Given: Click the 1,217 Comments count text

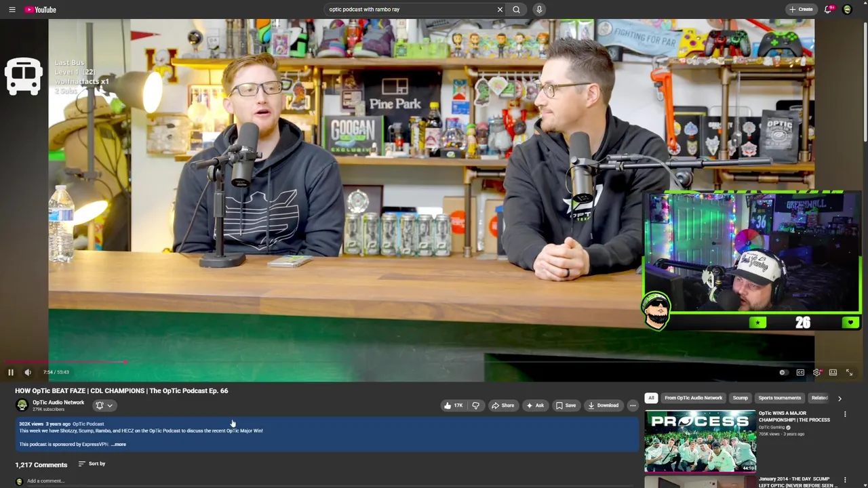Looking at the screenshot, I should click(x=41, y=465).
